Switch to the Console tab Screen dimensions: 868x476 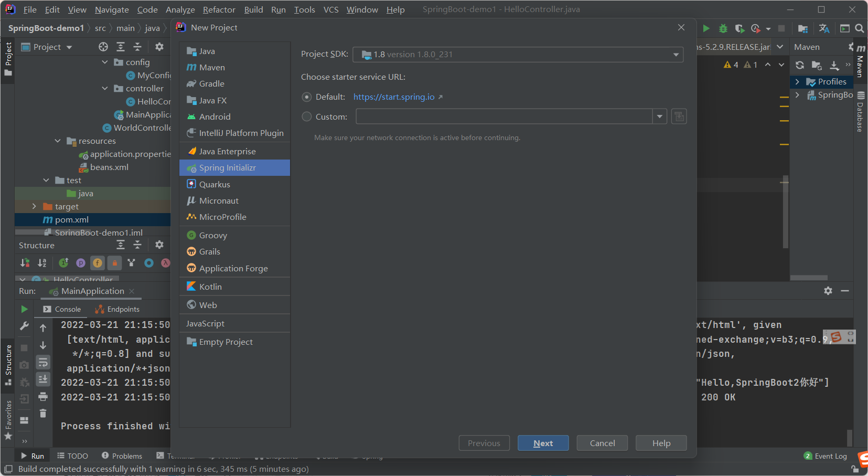[62, 309]
